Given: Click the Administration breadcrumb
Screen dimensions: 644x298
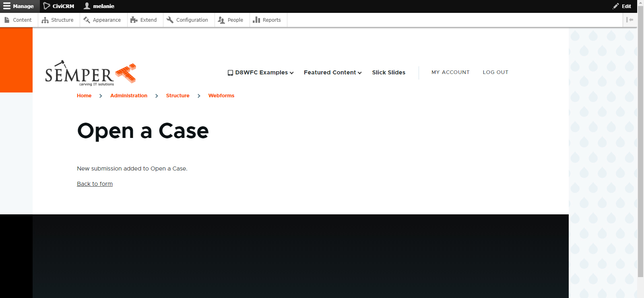Looking at the screenshot, I should pyautogui.click(x=129, y=96).
